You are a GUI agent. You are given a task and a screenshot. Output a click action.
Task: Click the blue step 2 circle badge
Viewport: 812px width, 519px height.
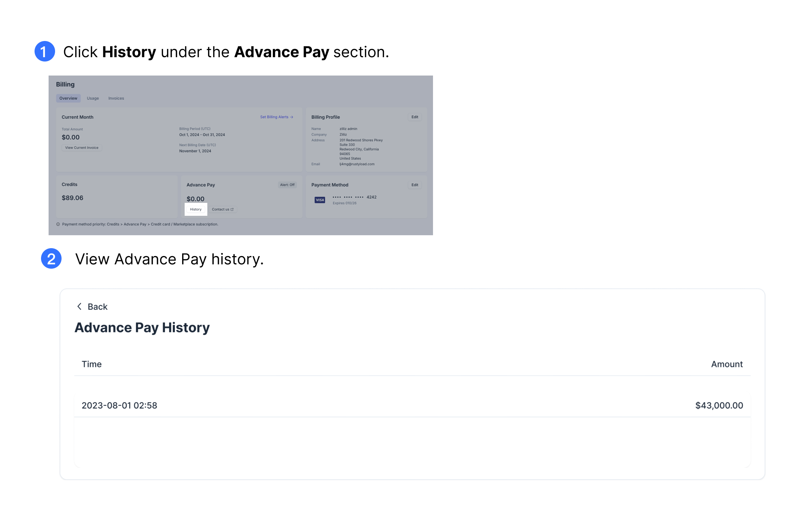tap(51, 259)
